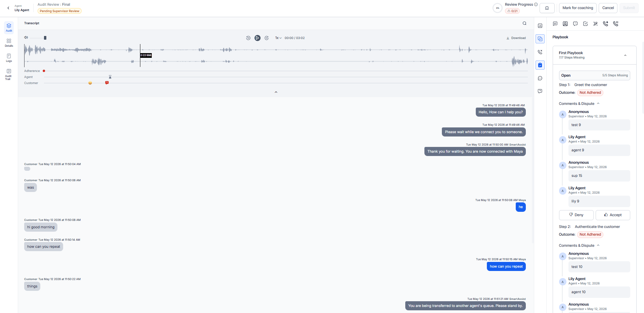Mute the audio via speaker icon
Viewport: 644px width, 313px height.
pyautogui.click(x=26, y=38)
